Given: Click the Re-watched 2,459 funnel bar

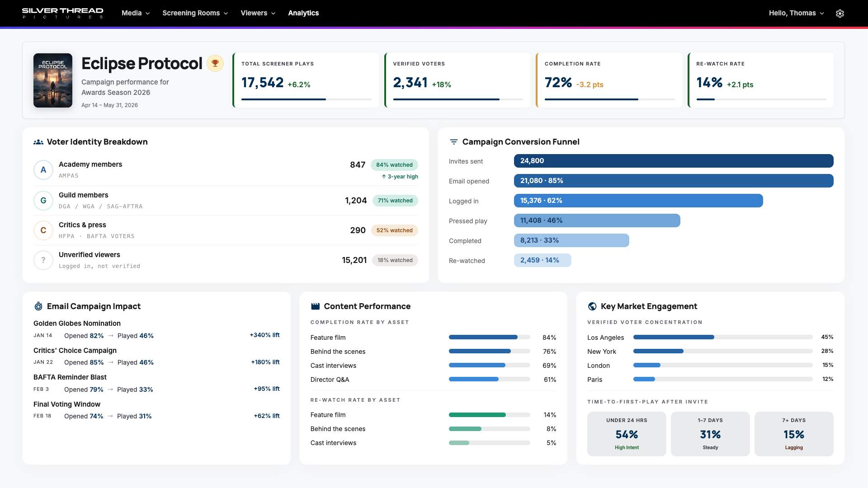Looking at the screenshot, I should pos(542,260).
